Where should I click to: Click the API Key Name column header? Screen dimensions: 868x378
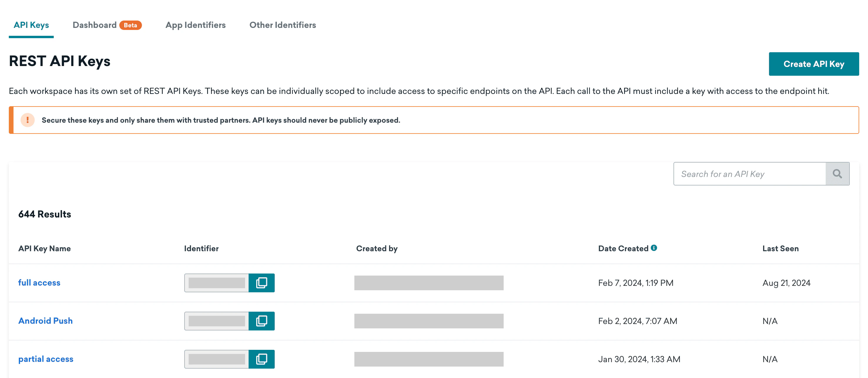point(44,248)
